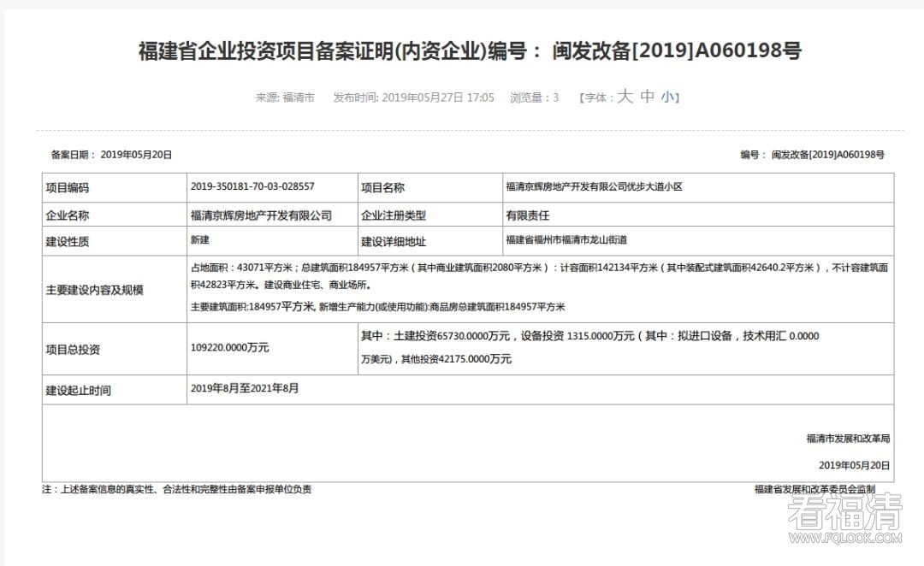Click the 建设起止时间 label cell
The width and height of the screenshot is (924, 566).
pos(115,390)
